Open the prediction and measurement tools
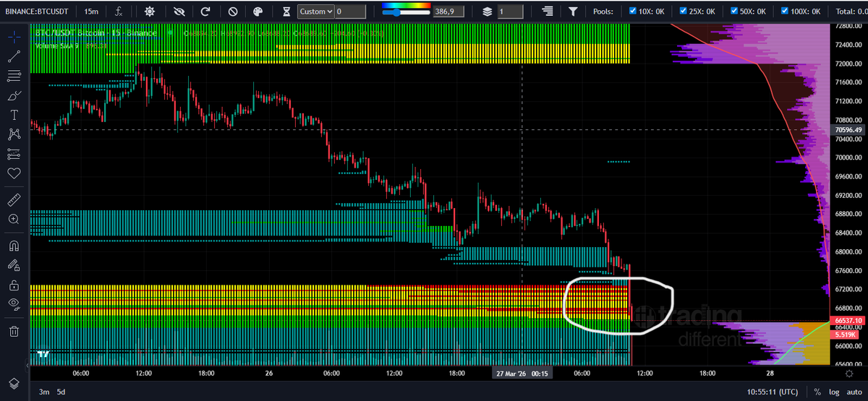 14,154
